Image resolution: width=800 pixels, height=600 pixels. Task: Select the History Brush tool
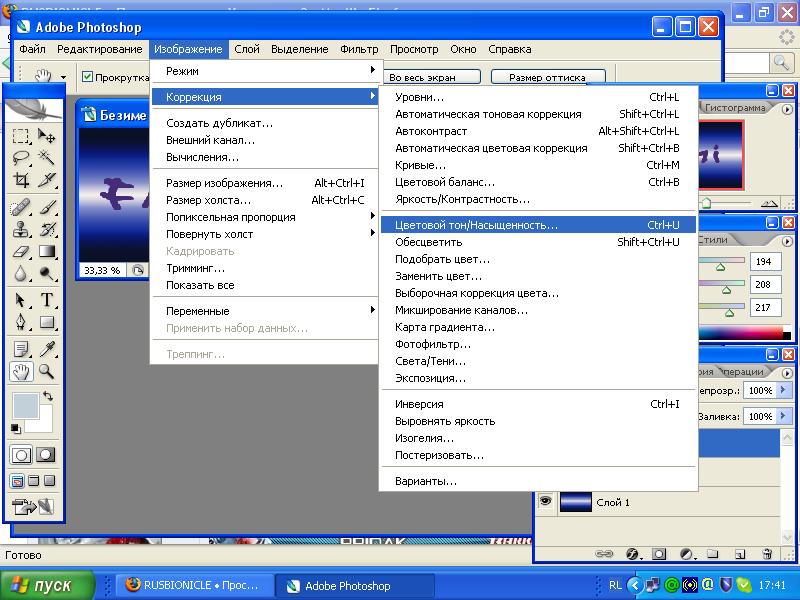click(x=46, y=230)
